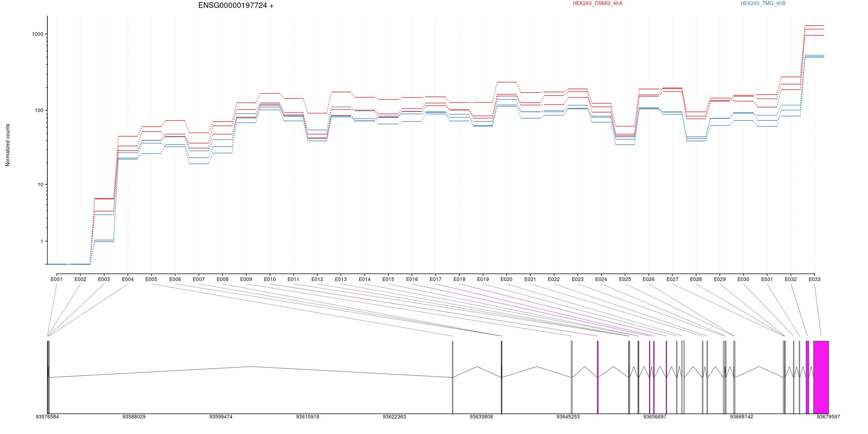
Task: Select exon label E023
Action: [x=578, y=279]
